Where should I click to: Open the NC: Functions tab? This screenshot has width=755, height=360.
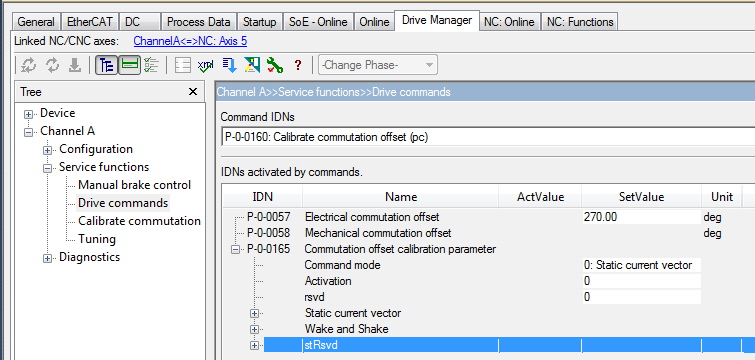[579, 22]
